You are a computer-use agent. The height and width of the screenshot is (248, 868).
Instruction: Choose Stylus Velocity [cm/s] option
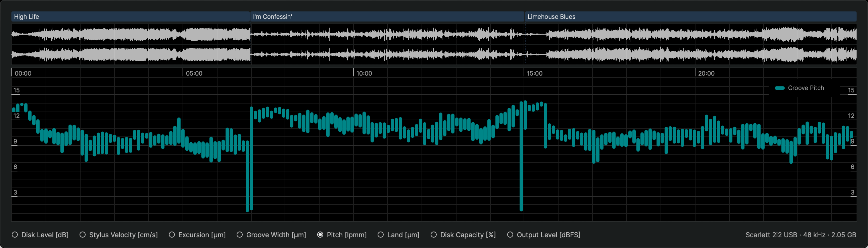[83, 235]
